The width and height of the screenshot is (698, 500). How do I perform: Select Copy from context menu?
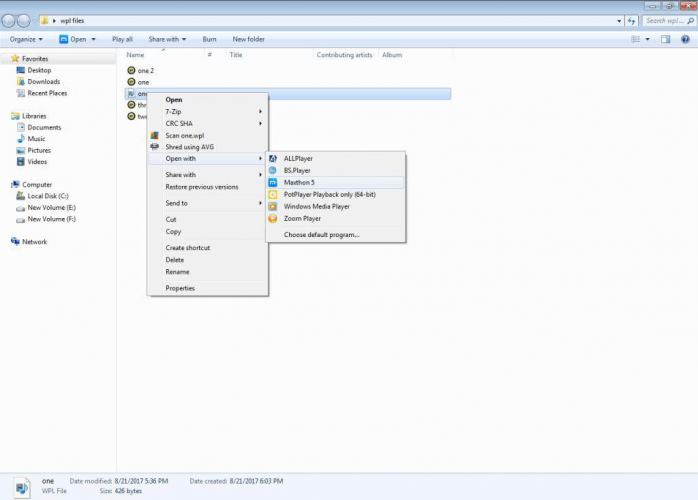tap(208, 232)
